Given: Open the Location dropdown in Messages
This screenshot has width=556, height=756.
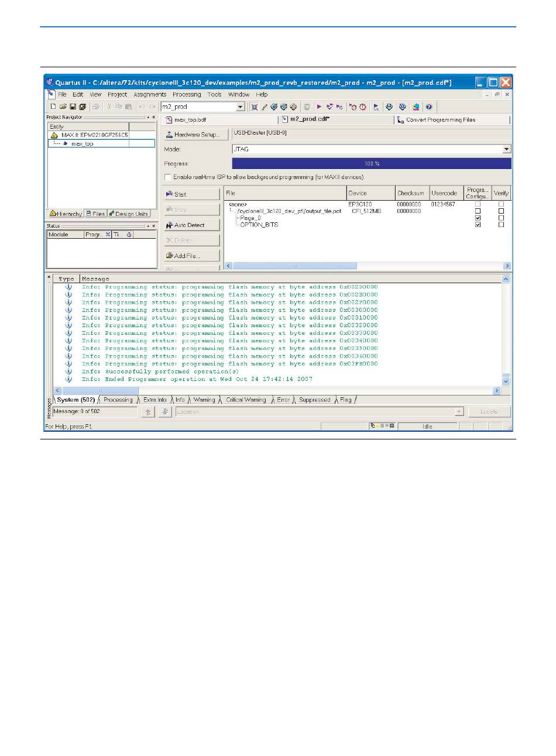Looking at the screenshot, I should [459, 412].
